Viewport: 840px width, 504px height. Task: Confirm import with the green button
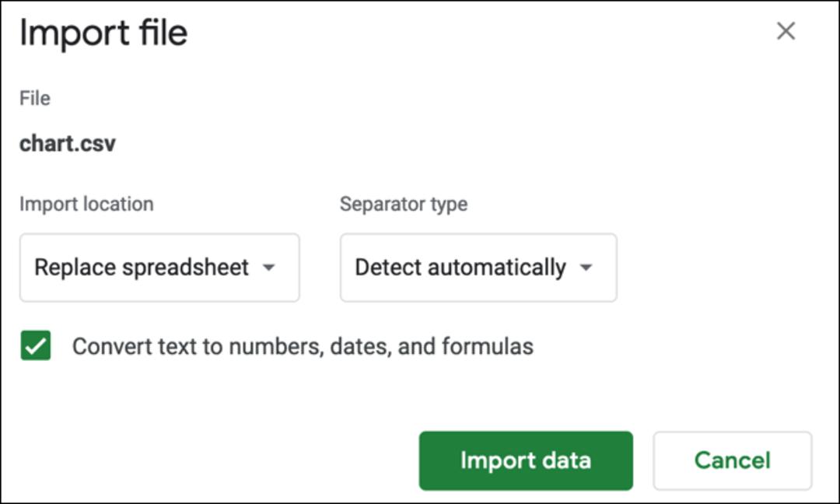pyautogui.click(x=526, y=460)
